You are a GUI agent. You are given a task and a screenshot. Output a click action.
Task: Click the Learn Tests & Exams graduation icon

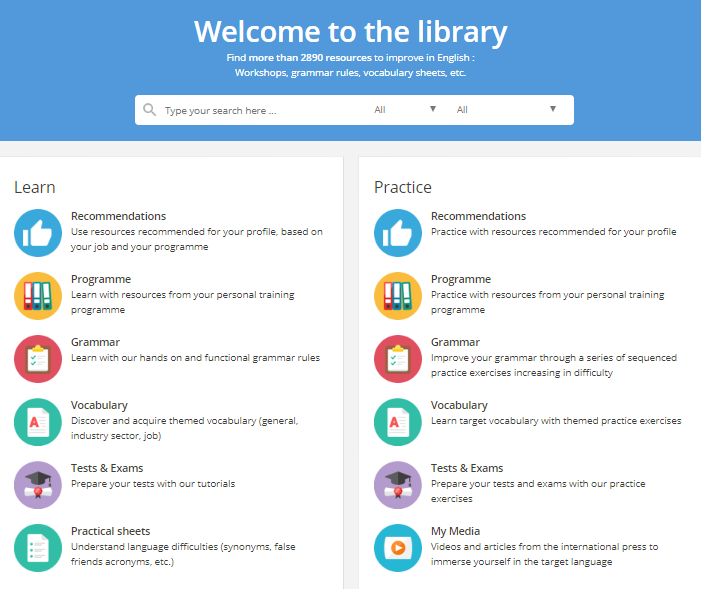point(38,485)
